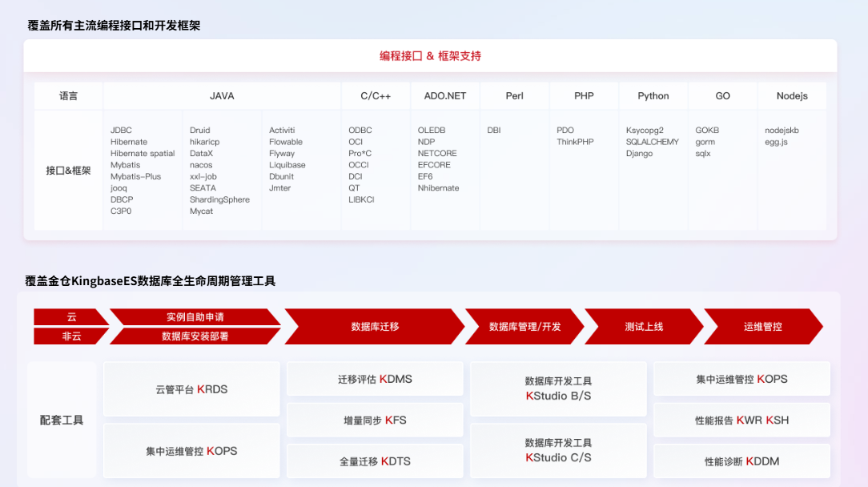Click the LIBKCI entry
The image size is (868, 487).
click(x=361, y=199)
